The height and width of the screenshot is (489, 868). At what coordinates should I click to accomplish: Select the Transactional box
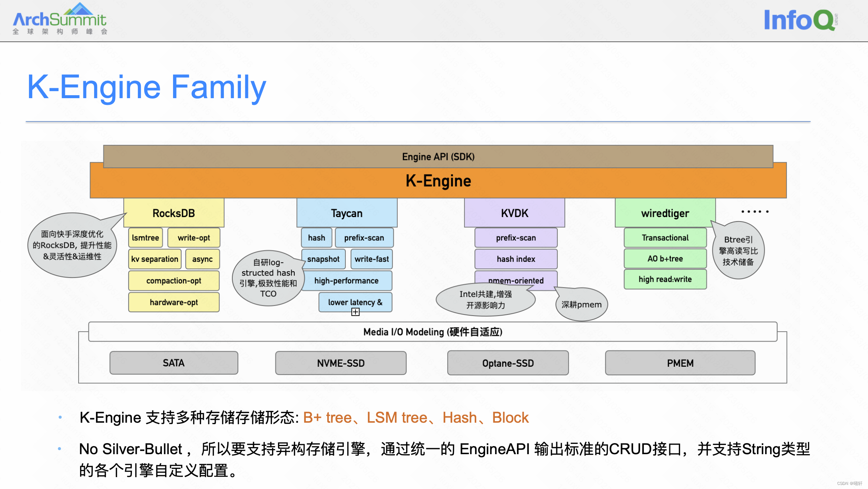[665, 238]
